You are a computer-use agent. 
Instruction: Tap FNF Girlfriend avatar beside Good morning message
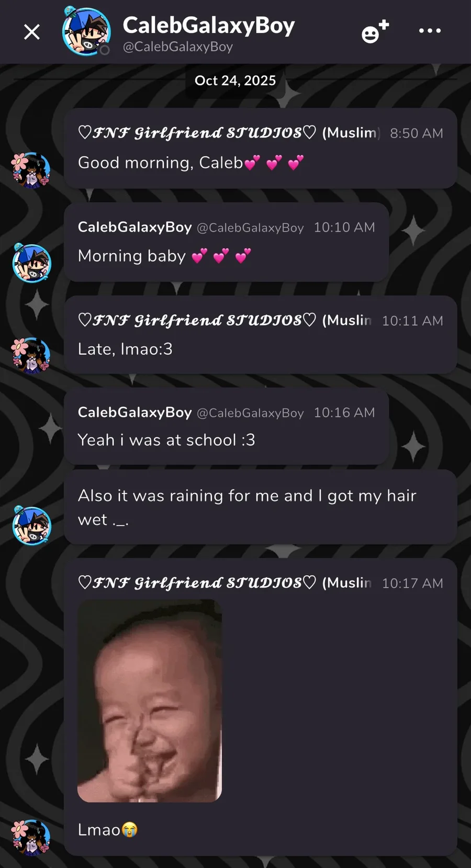tap(31, 170)
